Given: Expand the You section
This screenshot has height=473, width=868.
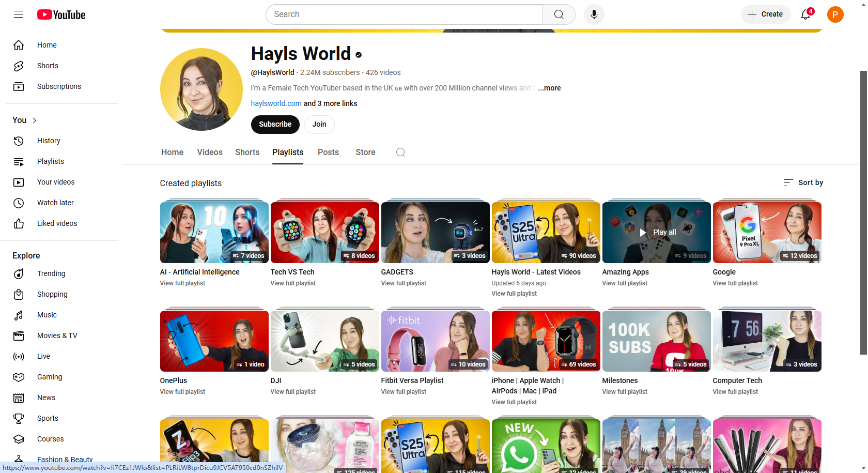Looking at the screenshot, I should click(25, 120).
